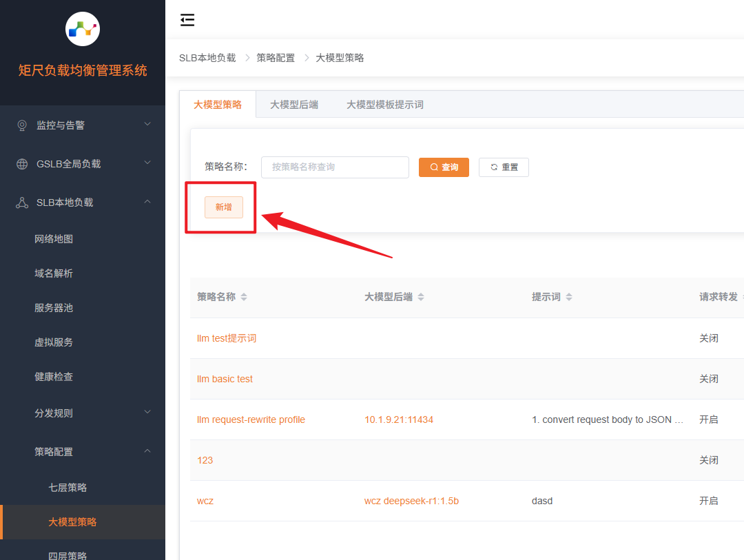Click the GSLB全局负载 globe icon
Screen dimensions: 744x560
pyautogui.click(x=22, y=164)
